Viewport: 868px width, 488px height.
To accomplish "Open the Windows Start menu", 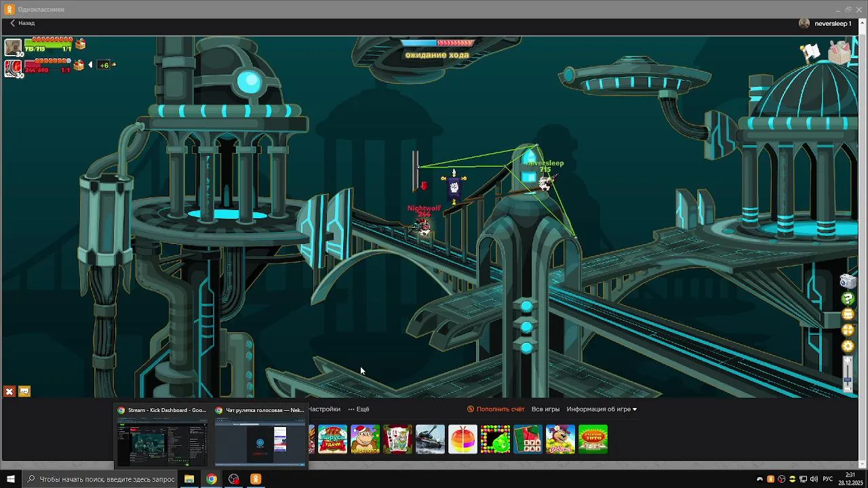I will [x=11, y=479].
